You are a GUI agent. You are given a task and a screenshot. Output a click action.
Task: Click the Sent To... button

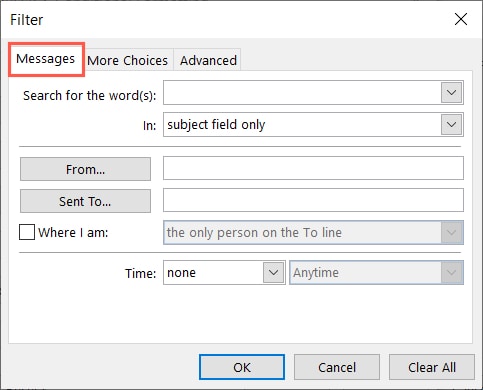coord(85,201)
